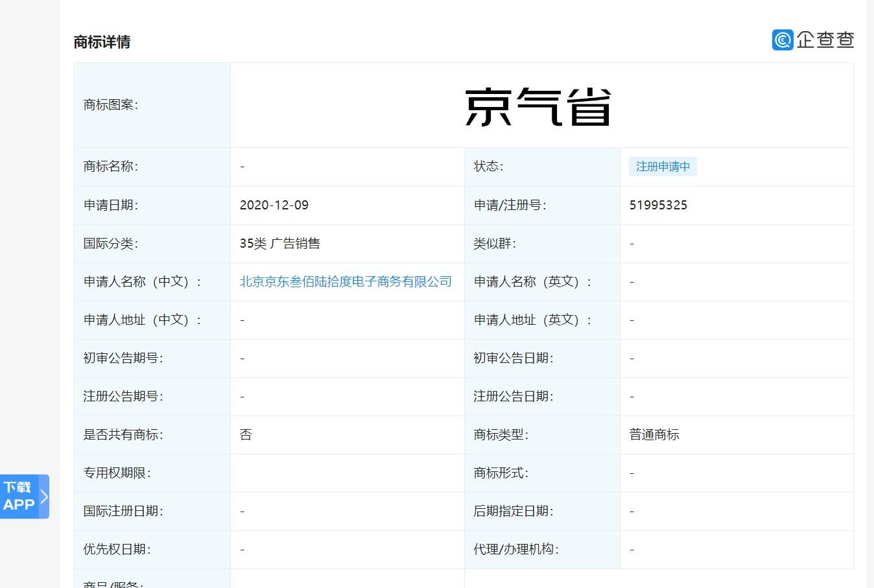Click the 优先权日期 label
The height and width of the screenshot is (588, 874).
(117, 550)
